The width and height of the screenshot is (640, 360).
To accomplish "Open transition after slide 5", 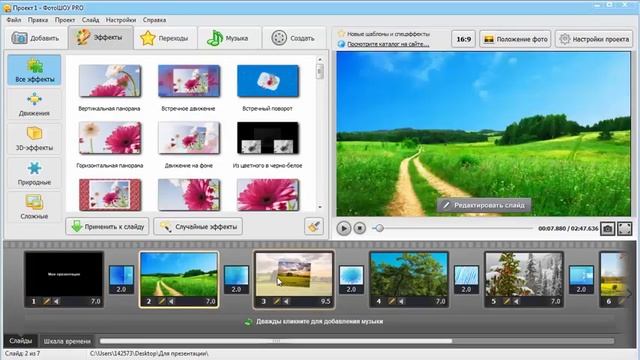I will [x=582, y=280].
